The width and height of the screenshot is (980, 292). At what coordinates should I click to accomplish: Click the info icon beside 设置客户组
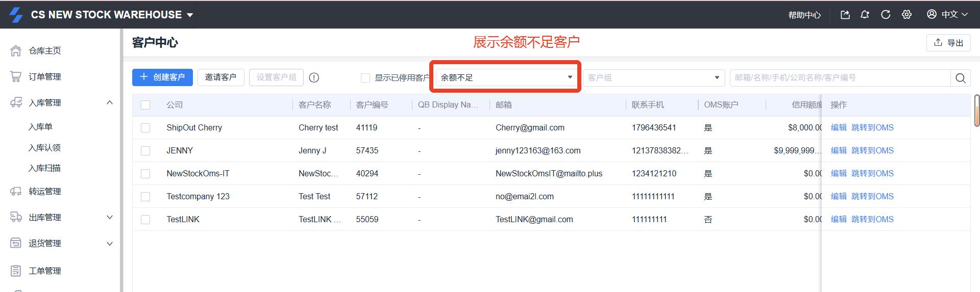coord(314,77)
